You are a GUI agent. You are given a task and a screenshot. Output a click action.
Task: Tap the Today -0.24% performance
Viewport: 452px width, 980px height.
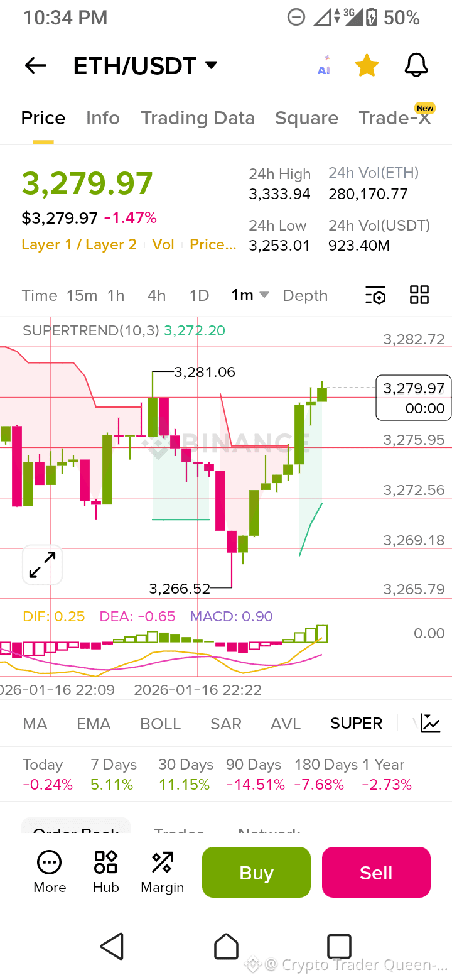48,775
